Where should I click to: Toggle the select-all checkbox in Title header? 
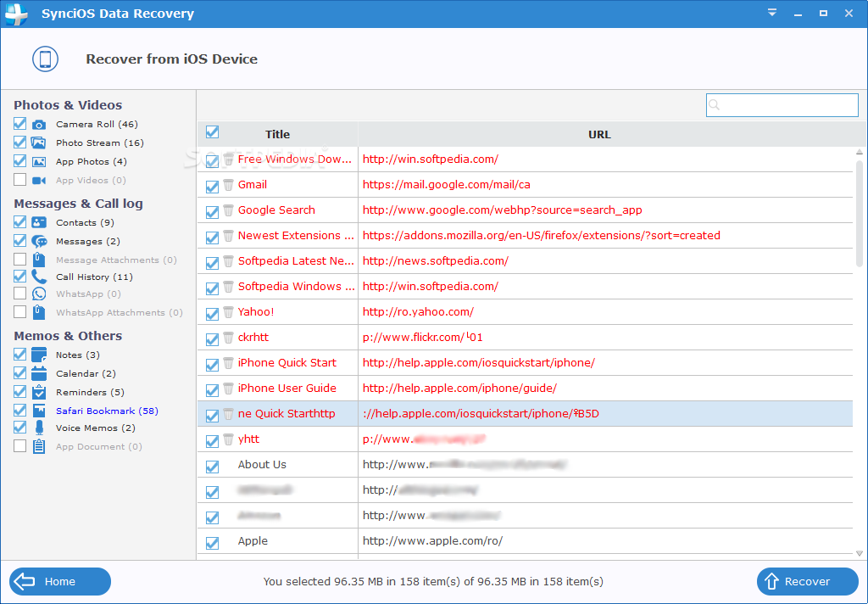pos(212,132)
